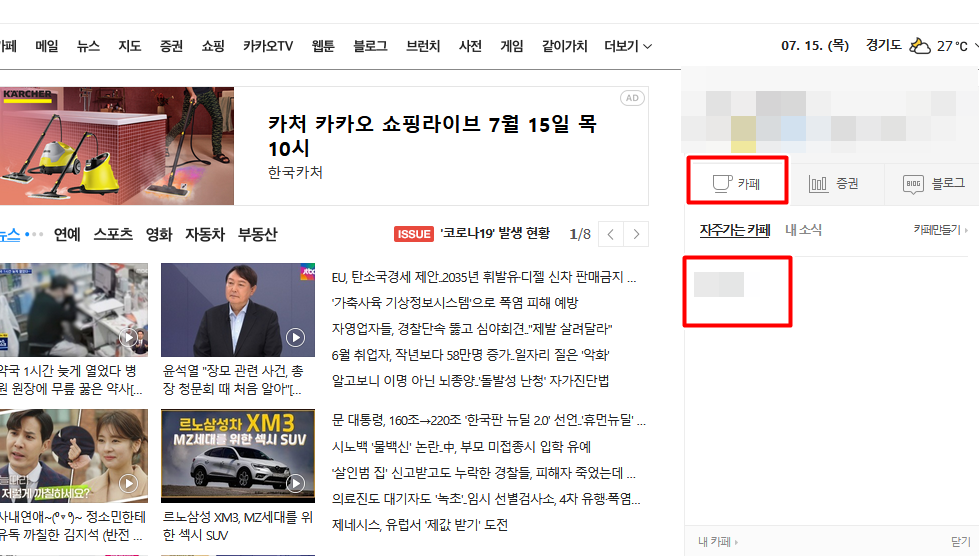
Task: Click the blurred cafe entry in list
Action: pyautogui.click(x=719, y=284)
